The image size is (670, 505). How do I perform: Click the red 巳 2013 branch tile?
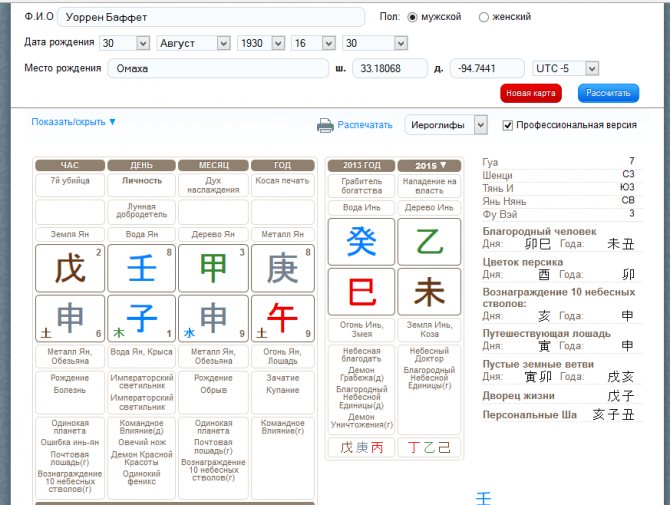(361, 292)
